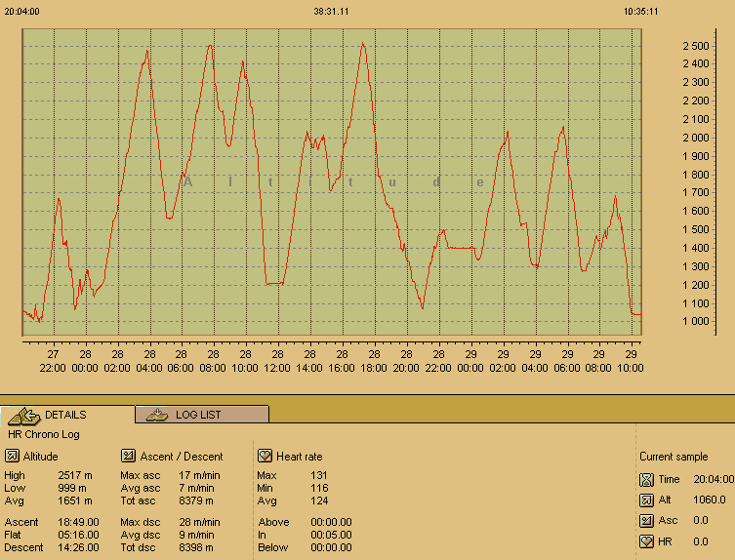735x560 pixels.
Task: Open the DETAILS tab
Action: 65,415
